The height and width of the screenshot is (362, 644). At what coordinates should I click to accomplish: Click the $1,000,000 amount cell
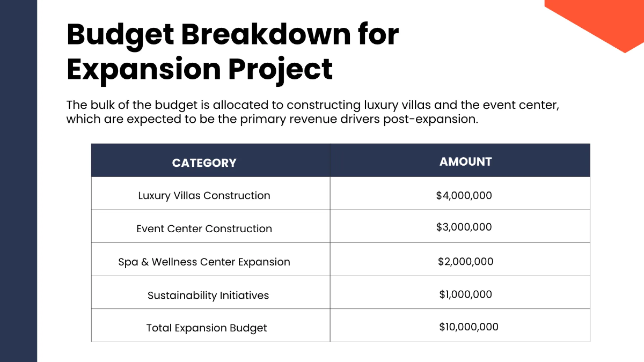click(465, 294)
